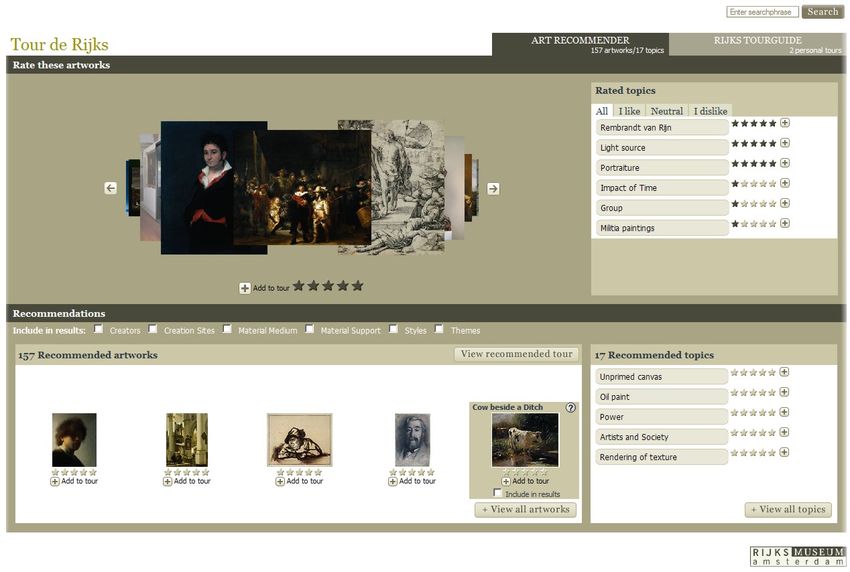This screenshot has height=572, width=850.
Task: Add Cow beside a Ditch to tour
Action: 525,481
